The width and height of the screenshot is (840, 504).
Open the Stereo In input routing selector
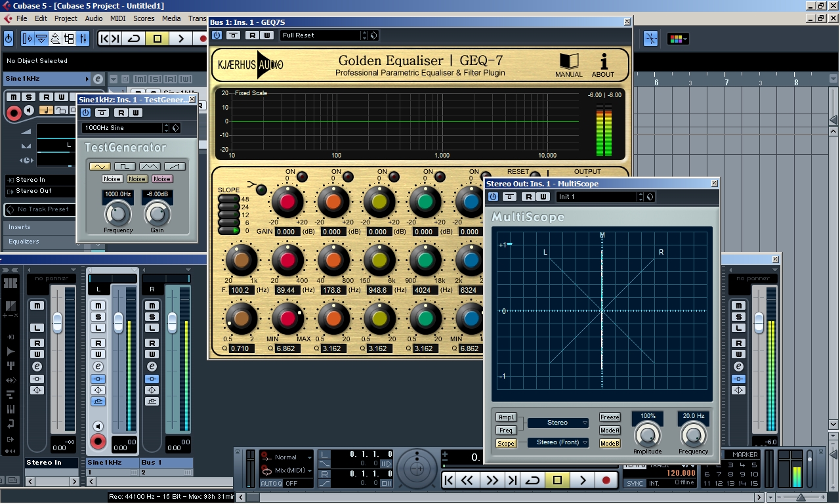(x=41, y=180)
